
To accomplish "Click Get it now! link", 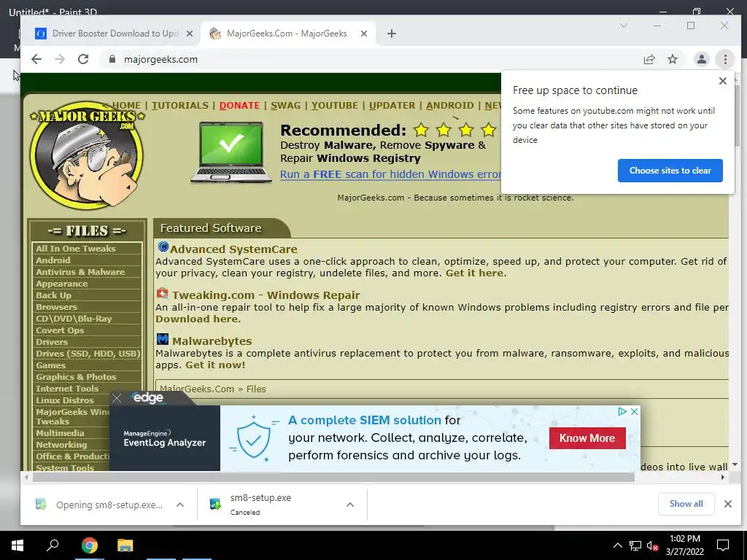I will [x=215, y=365].
